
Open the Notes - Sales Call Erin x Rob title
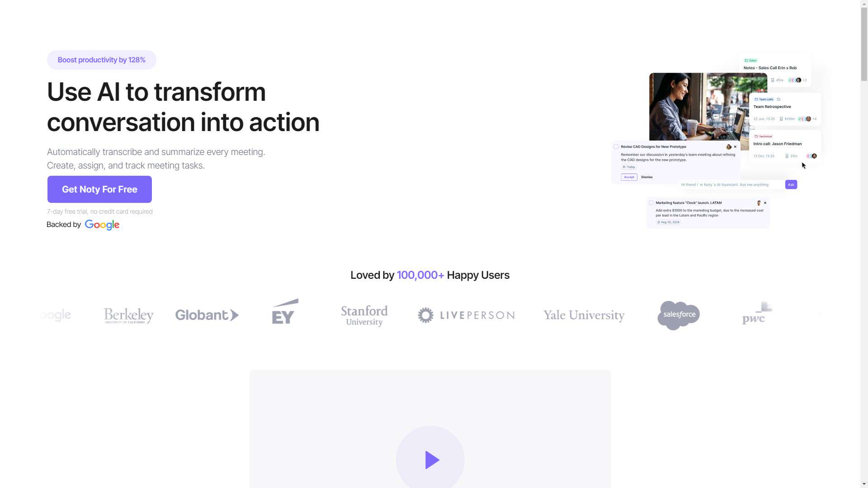point(770,68)
